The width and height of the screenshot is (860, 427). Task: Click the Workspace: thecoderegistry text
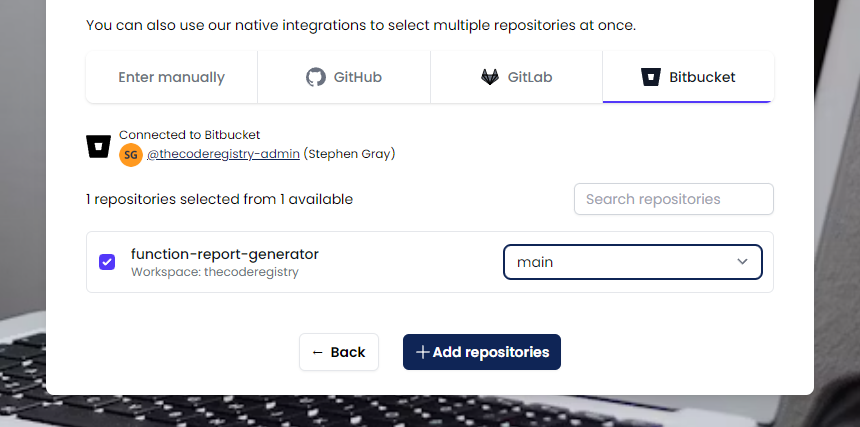(214, 272)
